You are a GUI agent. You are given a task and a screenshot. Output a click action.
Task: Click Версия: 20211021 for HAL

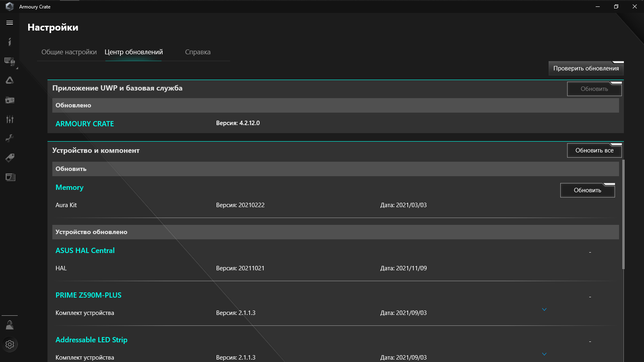point(240,268)
